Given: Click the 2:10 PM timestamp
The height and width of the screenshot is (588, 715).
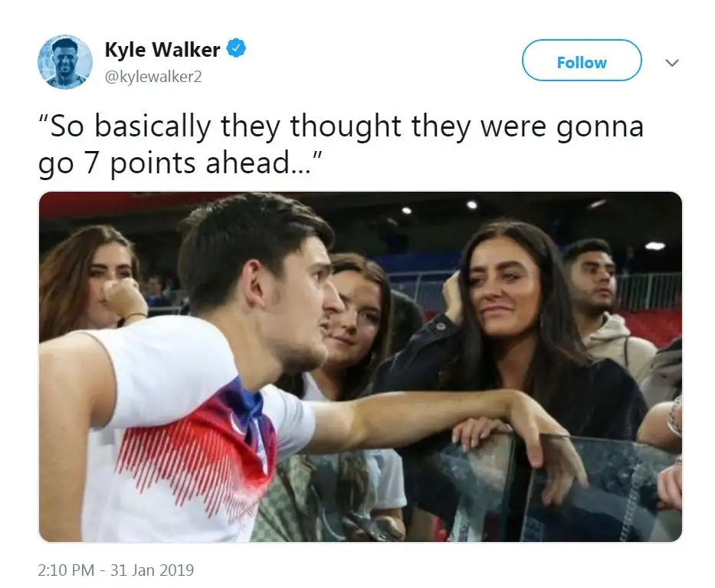Looking at the screenshot, I should [x=66, y=570].
